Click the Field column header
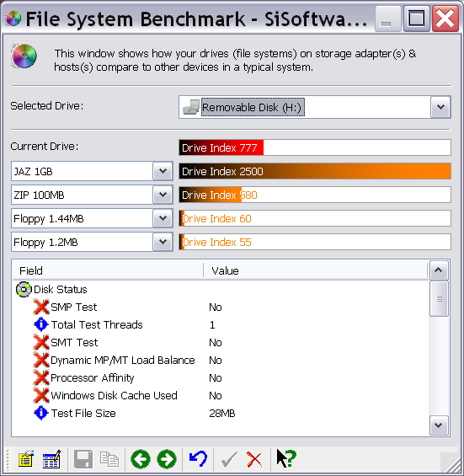 [x=108, y=270]
